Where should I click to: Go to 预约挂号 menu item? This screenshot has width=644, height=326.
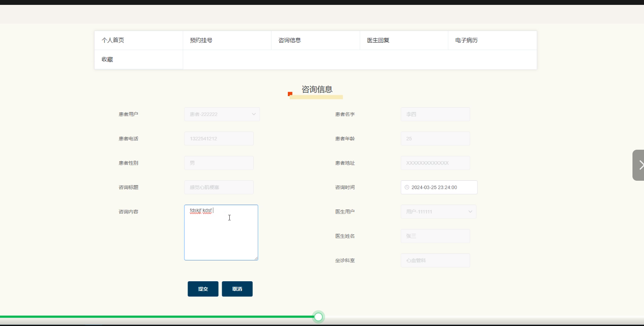pos(227,40)
